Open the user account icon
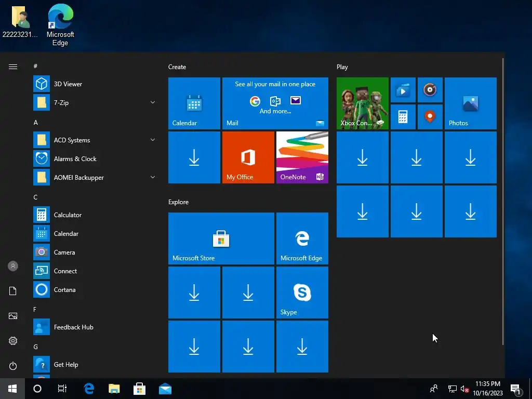Viewport: 532px width, 399px height. pyautogui.click(x=13, y=266)
